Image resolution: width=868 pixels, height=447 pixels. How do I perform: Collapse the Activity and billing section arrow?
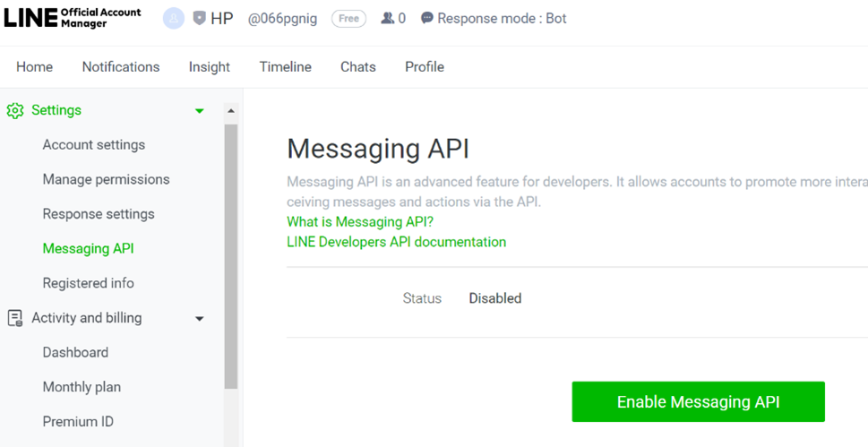pyautogui.click(x=200, y=318)
